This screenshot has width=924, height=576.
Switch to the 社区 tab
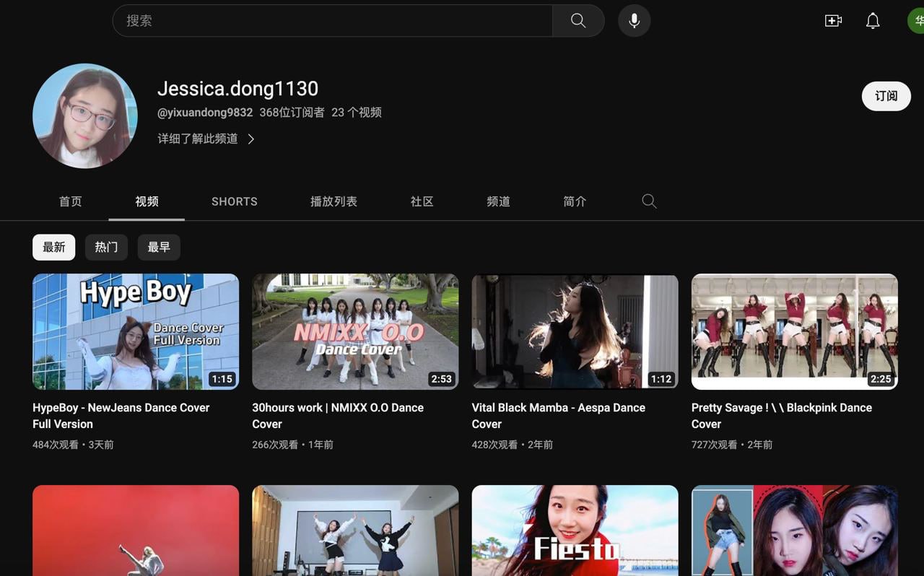(422, 201)
